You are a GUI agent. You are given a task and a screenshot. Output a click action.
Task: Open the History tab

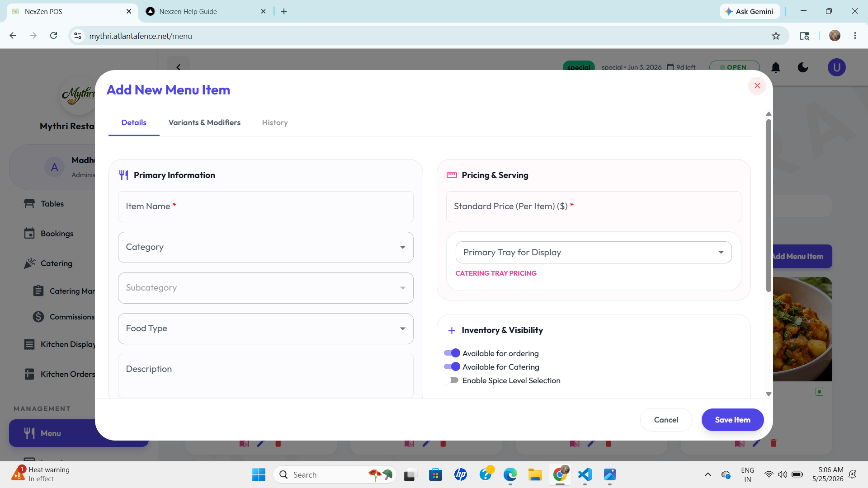coord(275,122)
